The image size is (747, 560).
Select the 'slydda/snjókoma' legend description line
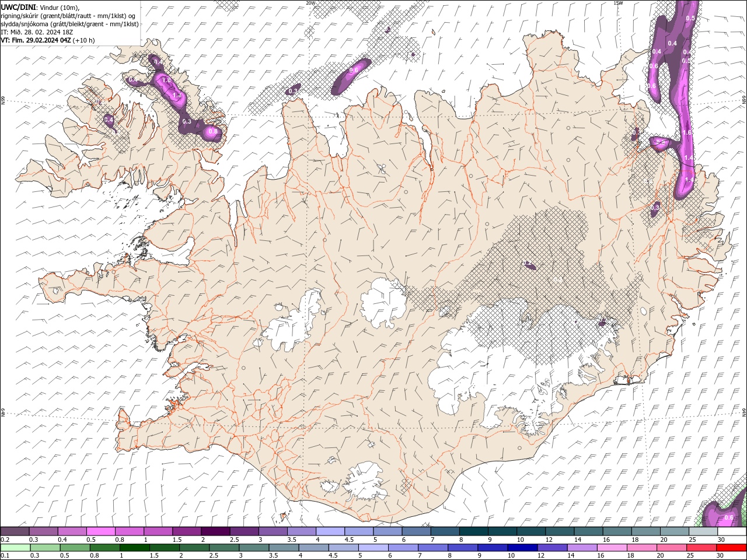[69, 24]
